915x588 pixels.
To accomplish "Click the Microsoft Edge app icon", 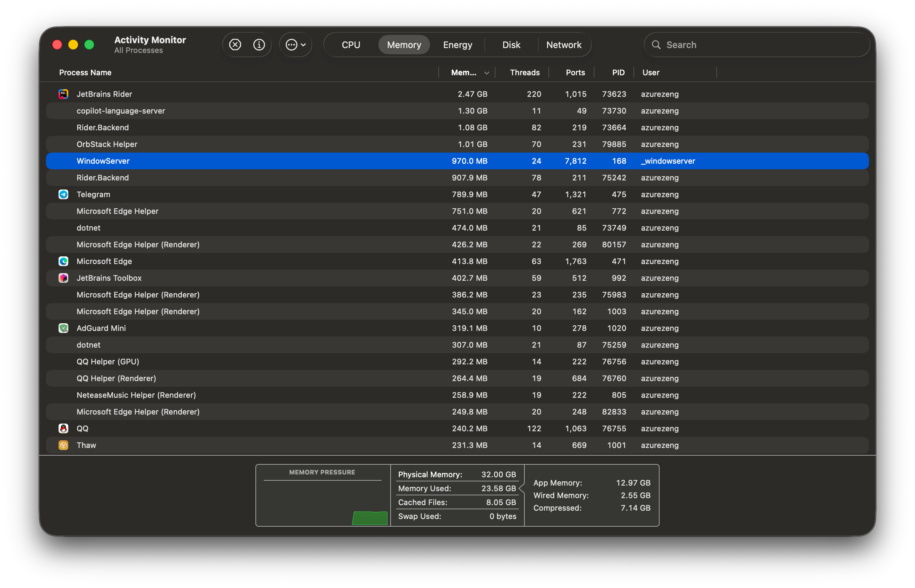I will (63, 261).
